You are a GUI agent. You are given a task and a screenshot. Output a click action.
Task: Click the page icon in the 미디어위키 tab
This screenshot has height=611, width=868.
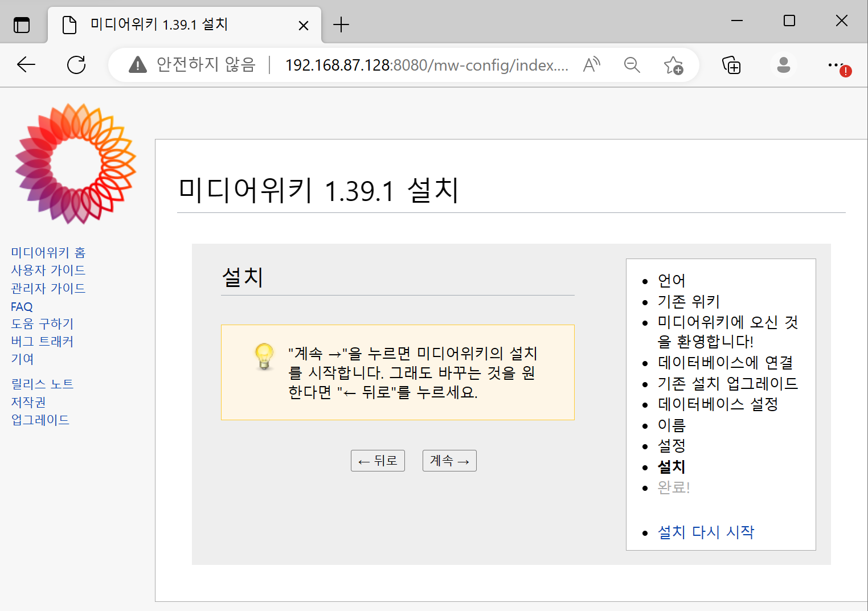(69, 25)
